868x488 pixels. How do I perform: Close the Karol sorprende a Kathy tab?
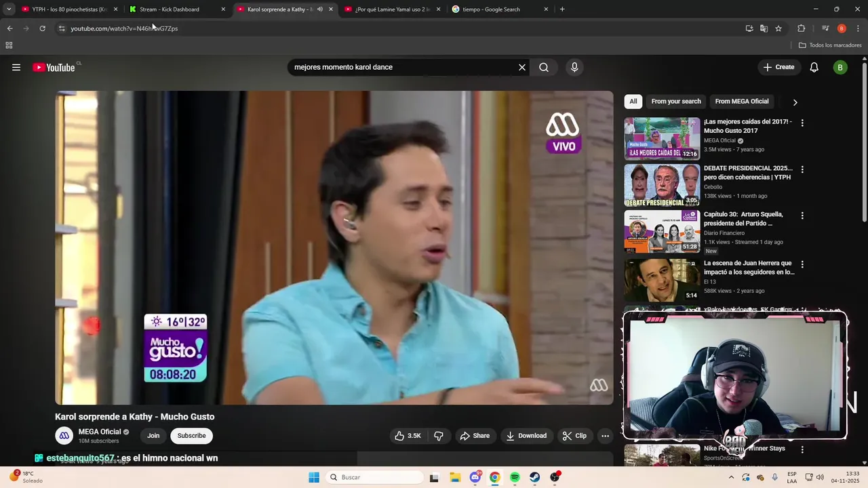pos(331,9)
